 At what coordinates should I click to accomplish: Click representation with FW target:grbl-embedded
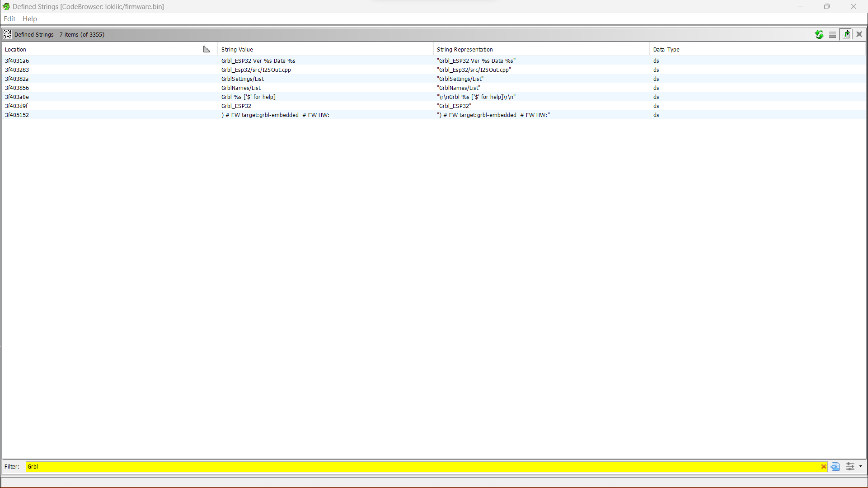click(x=493, y=115)
